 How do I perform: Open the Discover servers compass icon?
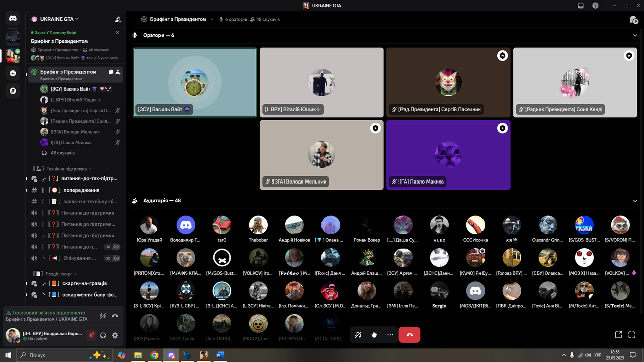pos(13,91)
